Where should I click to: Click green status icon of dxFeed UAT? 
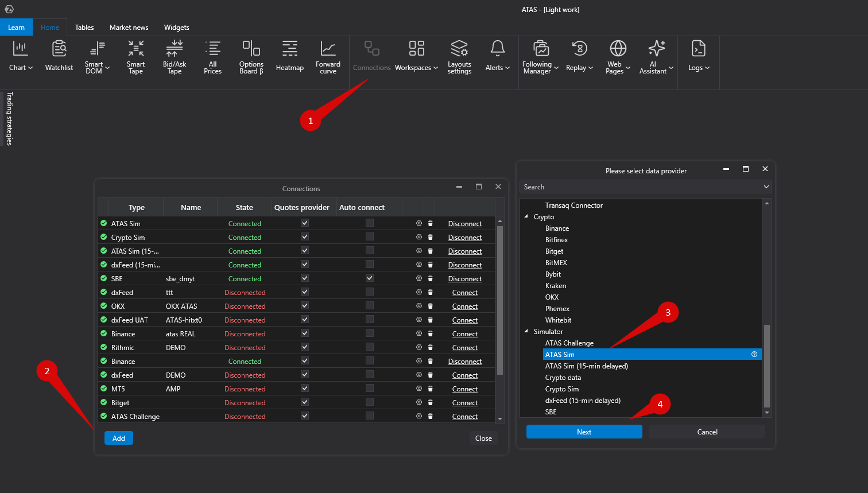[103, 320]
